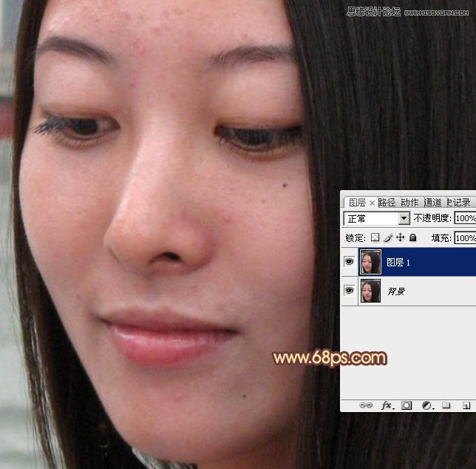Select 背景 layer thumbnail
Screen dimensions: 476x469
tap(370, 291)
